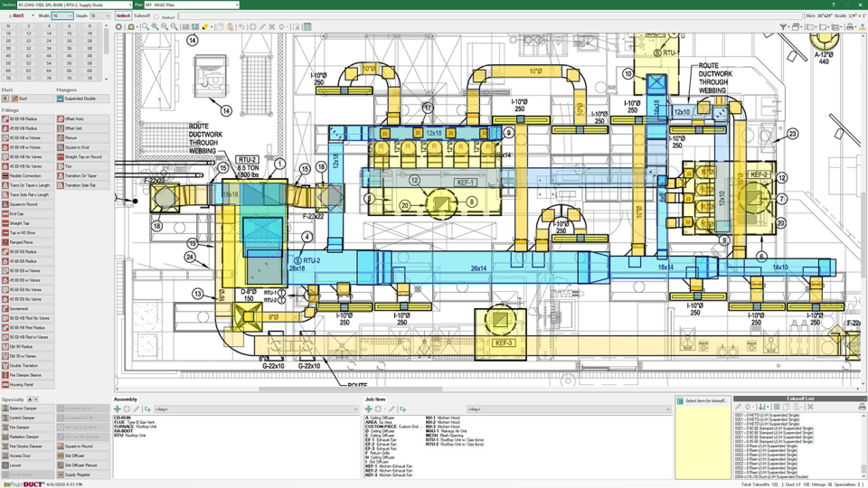Screen dimensions: 868x488
Task: Select the Tee fitting
Action: tap(82, 166)
